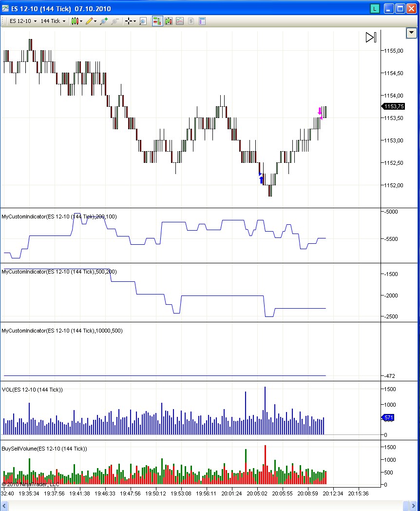Expand the 144 Tick interval dropdown
The image size is (420, 511).
(x=53, y=21)
